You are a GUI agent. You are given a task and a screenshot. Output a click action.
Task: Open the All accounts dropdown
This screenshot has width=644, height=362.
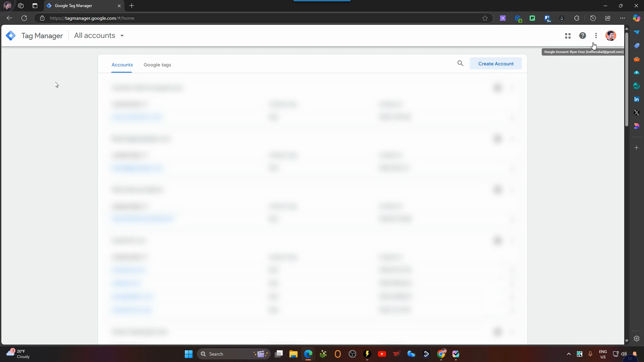pyautogui.click(x=99, y=36)
